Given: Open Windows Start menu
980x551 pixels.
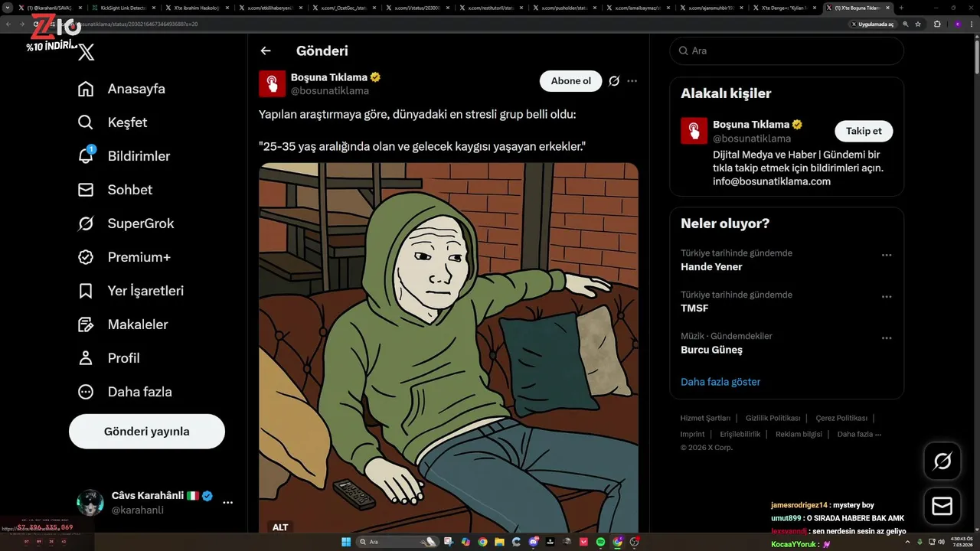Looking at the screenshot, I should click(x=346, y=542).
